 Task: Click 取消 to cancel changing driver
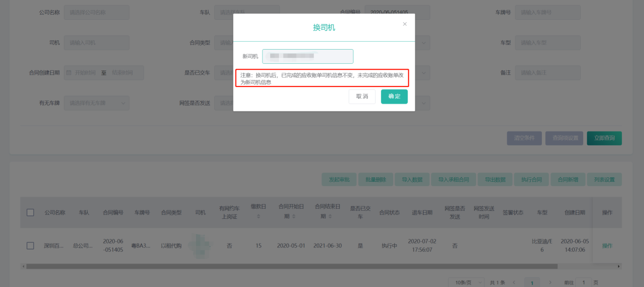pos(362,97)
